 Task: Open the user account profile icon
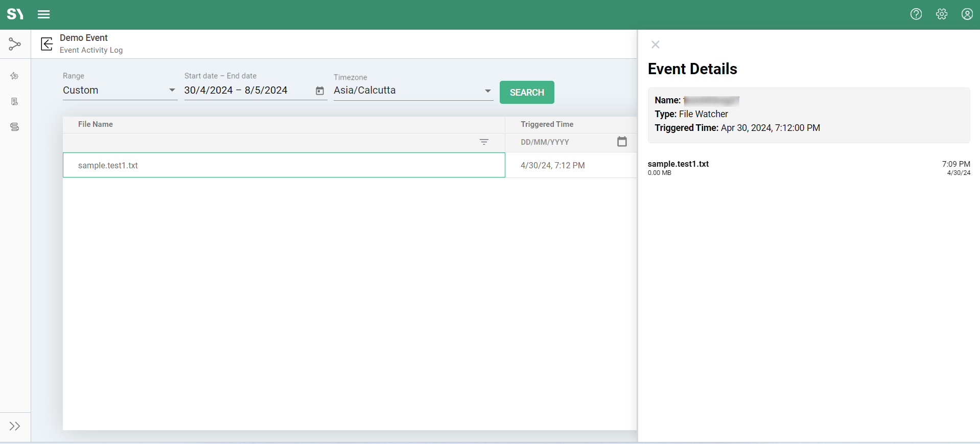click(967, 14)
